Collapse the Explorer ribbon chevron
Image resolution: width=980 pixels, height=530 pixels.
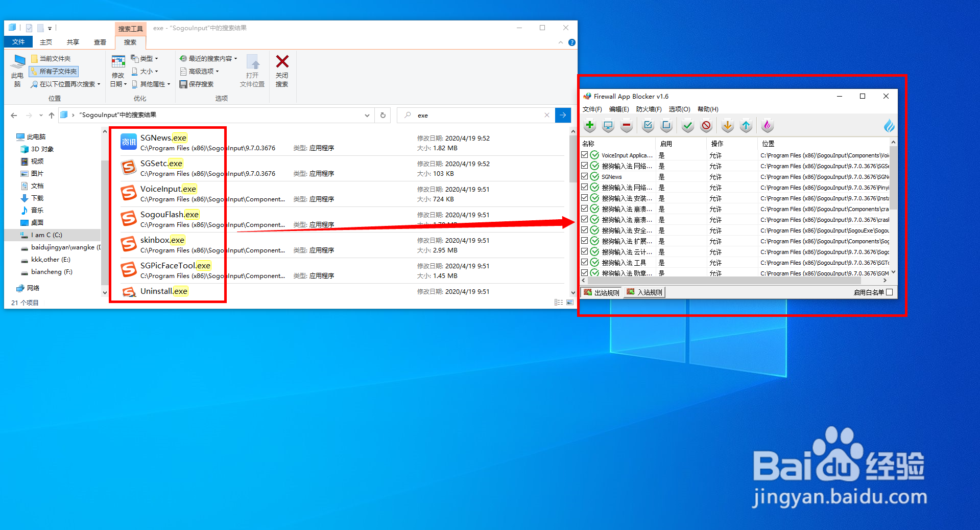click(x=561, y=42)
